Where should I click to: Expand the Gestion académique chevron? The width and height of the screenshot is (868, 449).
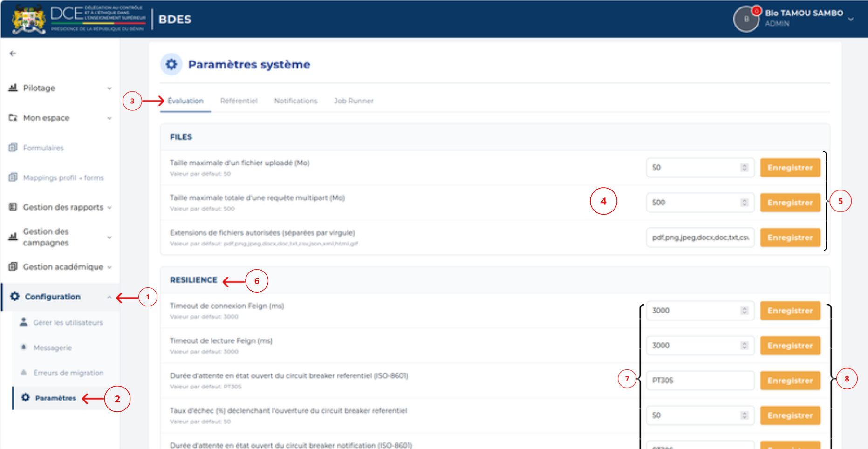(109, 267)
